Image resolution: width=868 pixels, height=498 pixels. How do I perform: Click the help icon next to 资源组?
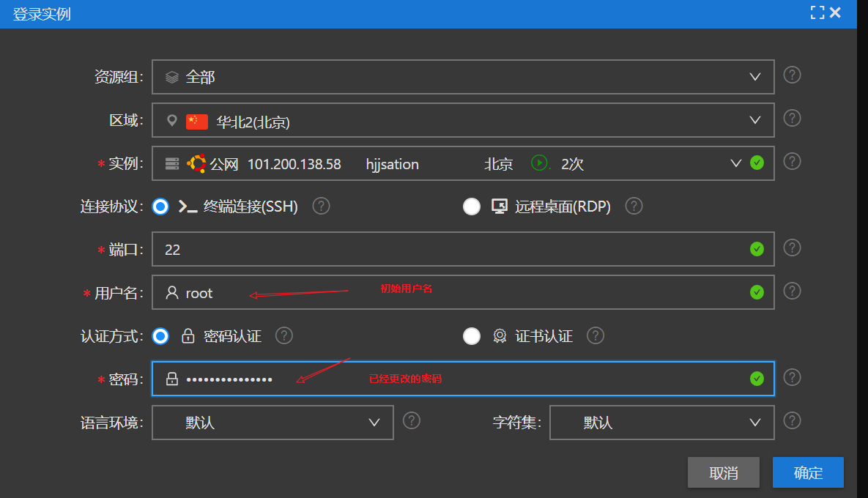click(x=792, y=75)
